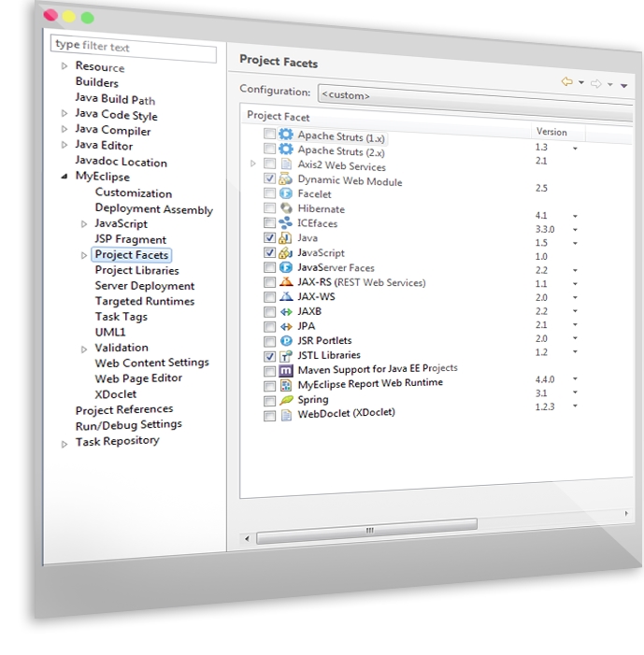Select Web Content Settings
The image size is (644, 655).
[151, 363]
